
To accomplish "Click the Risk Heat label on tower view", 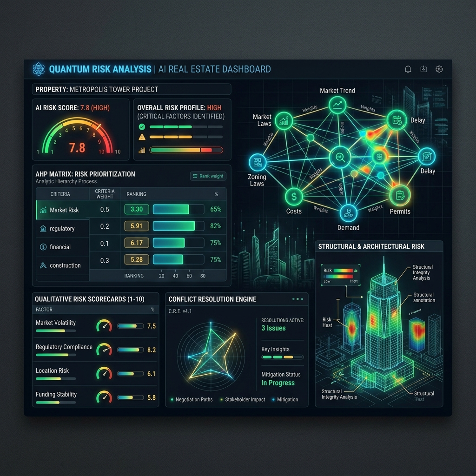I will pos(327,323).
